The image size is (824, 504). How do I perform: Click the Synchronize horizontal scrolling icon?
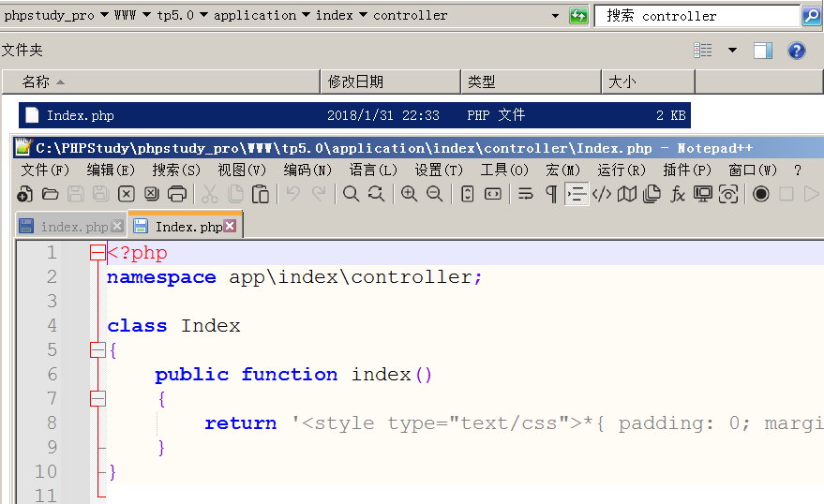(493, 194)
